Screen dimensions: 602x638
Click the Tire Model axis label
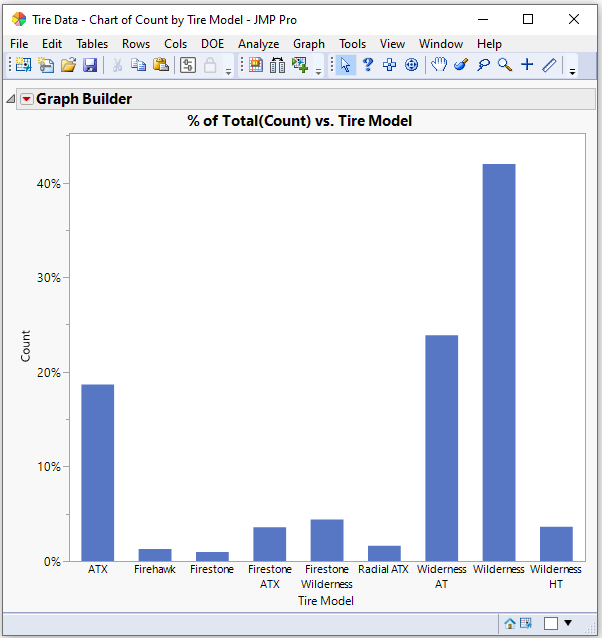click(325, 601)
